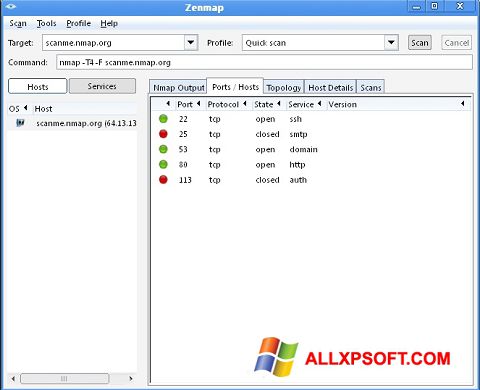
Task: Open the Target dropdown arrow
Action: click(191, 43)
